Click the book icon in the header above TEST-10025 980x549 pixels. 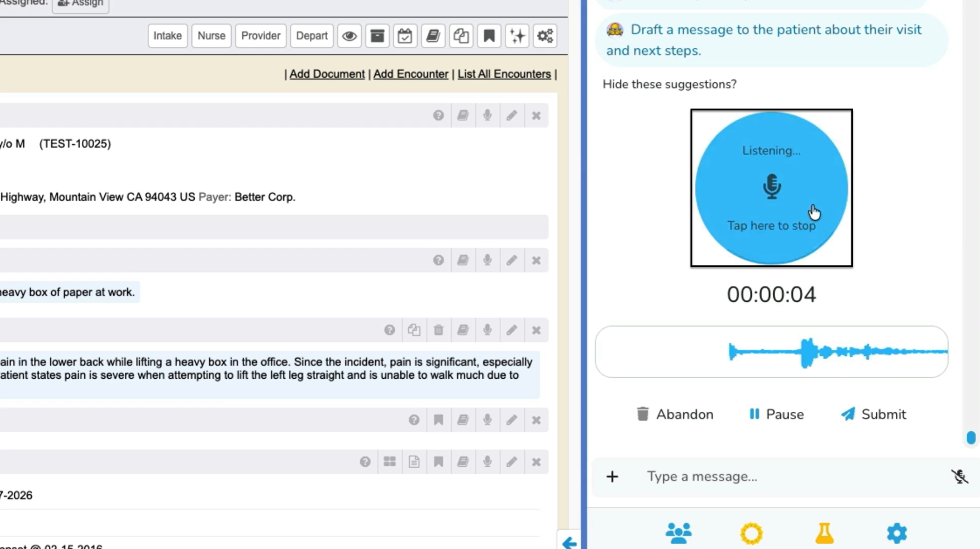tap(463, 115)
